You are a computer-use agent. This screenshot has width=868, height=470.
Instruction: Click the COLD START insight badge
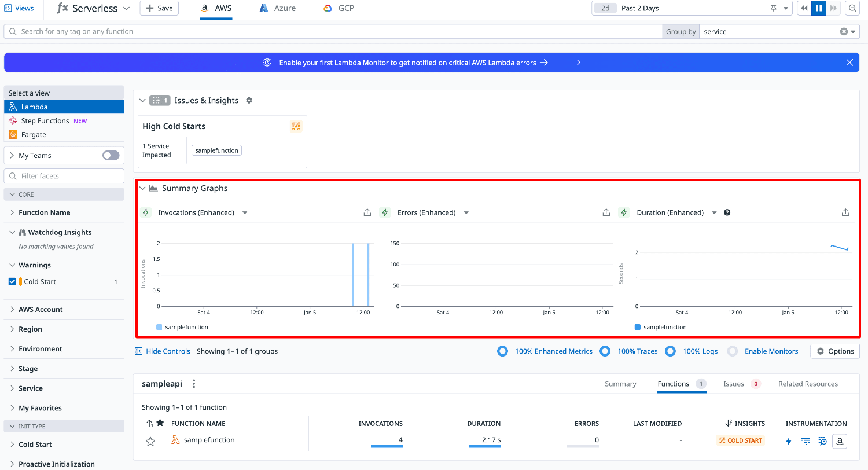[740, 440]
